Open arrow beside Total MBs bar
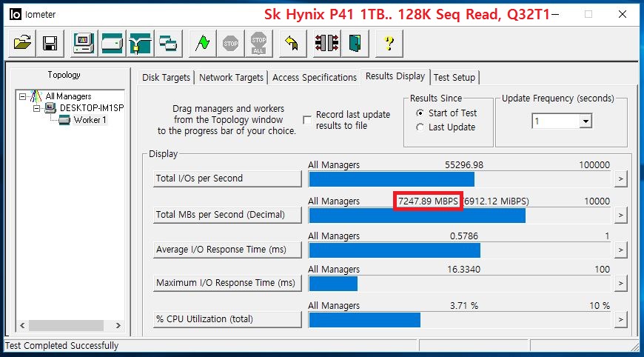Image resolution: width=644 pixels, height=357 pixels. point(620,215)
